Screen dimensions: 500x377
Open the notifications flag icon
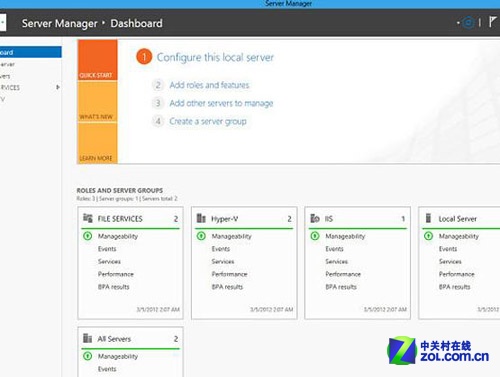[x=492, y=22]
